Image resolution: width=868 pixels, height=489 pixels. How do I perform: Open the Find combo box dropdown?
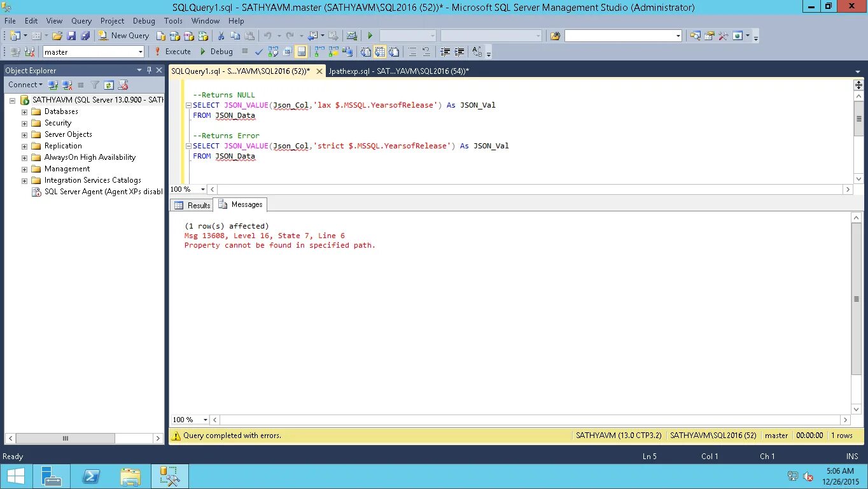click(x=678, y=36)
